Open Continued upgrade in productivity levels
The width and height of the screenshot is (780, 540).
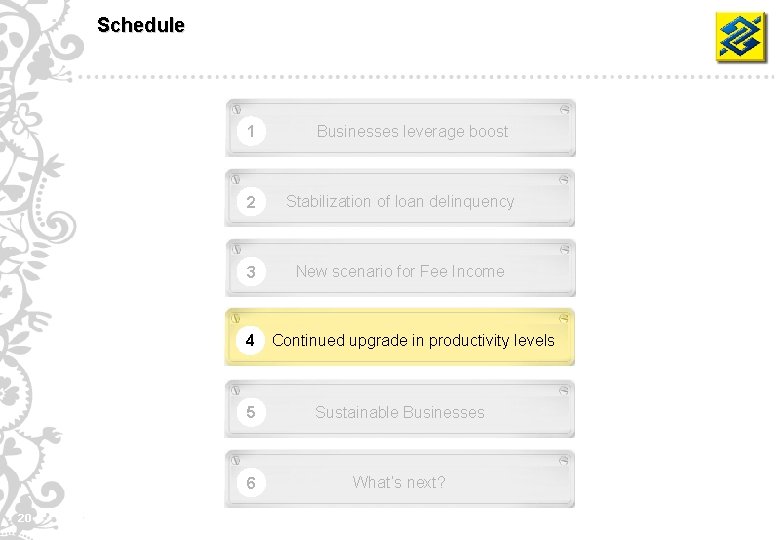tap(413, 340)
